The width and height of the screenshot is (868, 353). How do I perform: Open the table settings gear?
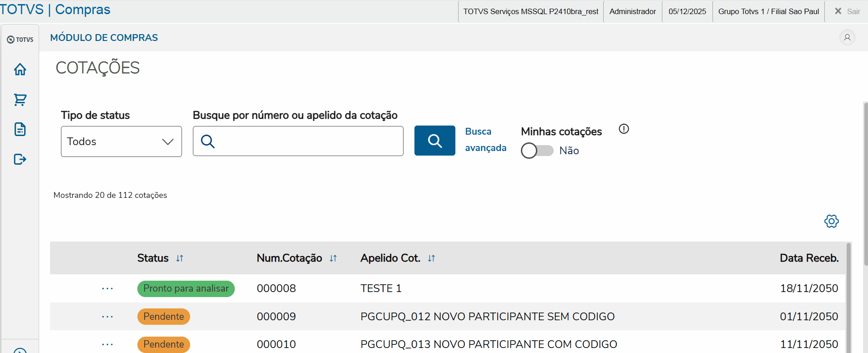[831, 222]
